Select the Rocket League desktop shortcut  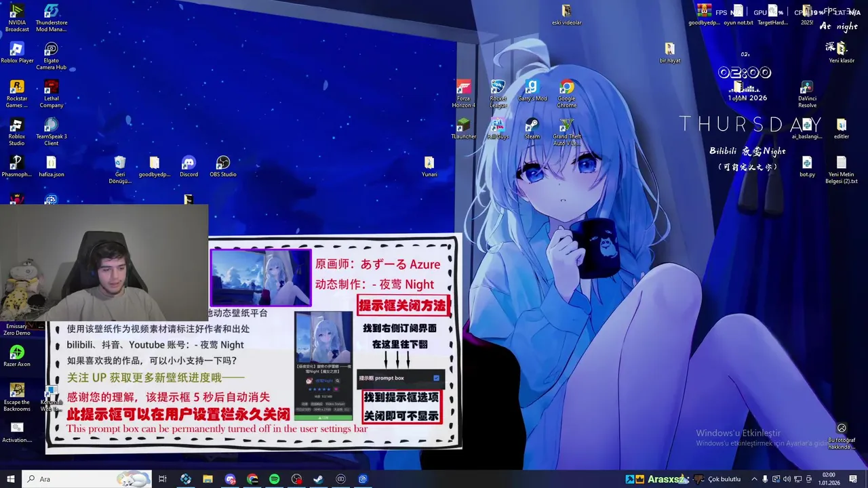[x=498, y=94]
